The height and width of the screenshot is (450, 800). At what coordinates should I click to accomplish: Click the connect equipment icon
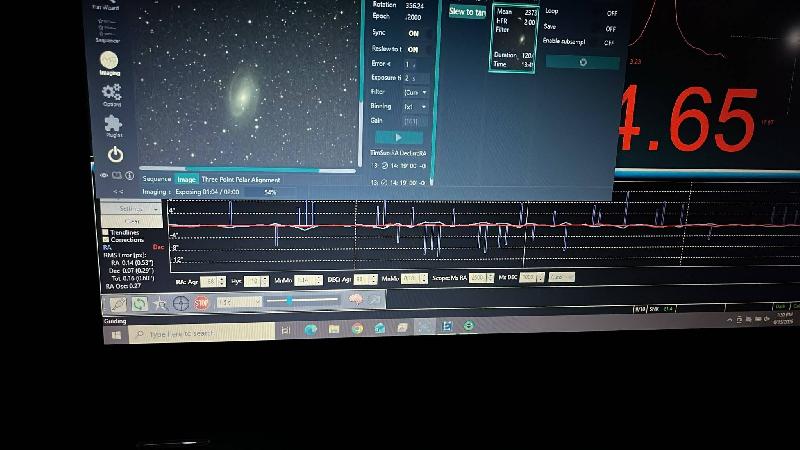point(118,304)
